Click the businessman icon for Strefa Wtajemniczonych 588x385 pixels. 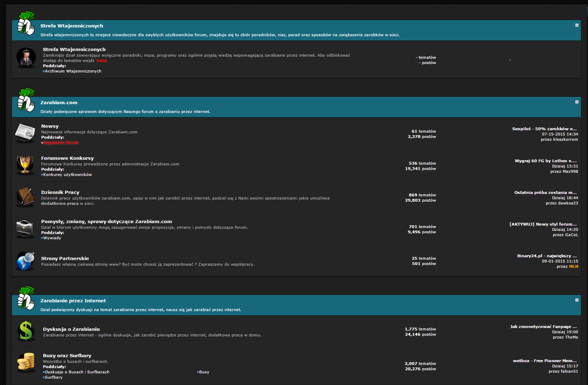coord(26,57)
